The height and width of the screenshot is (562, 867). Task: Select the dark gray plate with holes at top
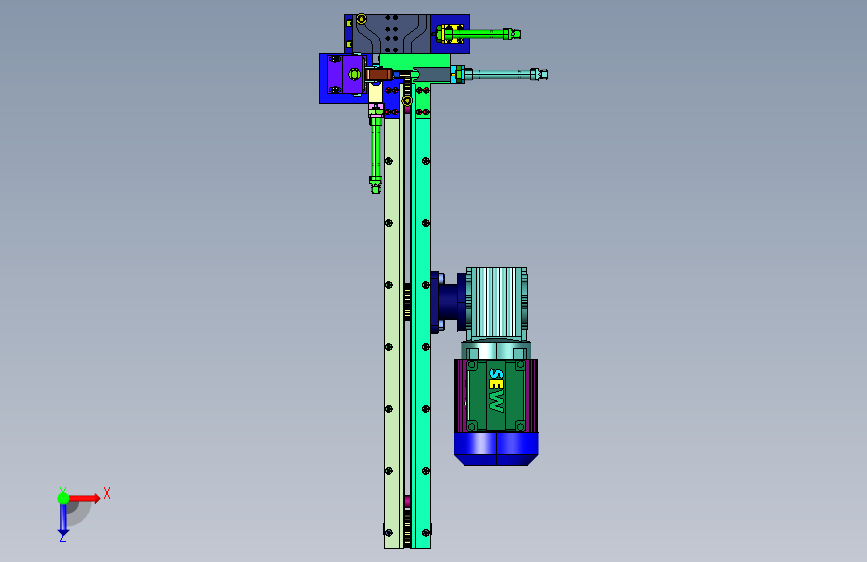pos(391,34)
